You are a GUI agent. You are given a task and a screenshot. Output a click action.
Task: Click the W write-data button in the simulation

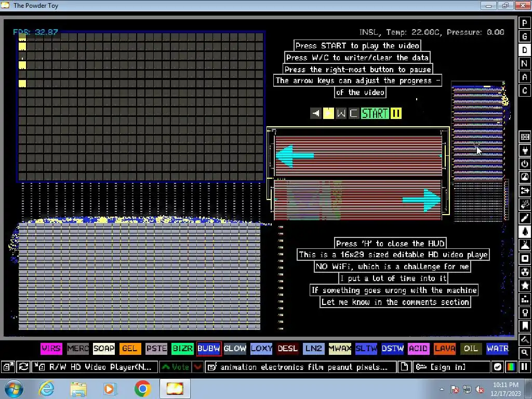click(x=341, y=113)
